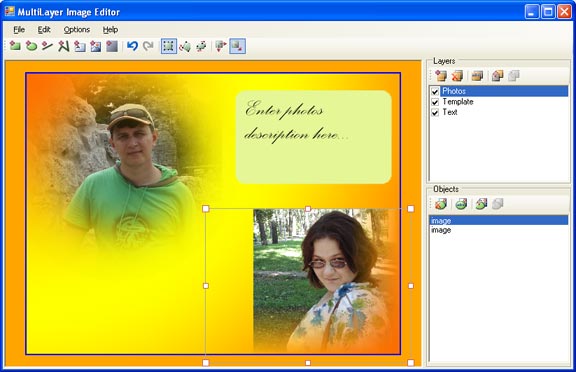The height and width of the screenshot is (372, 576).
Task: Click the greyed-out Redo arrow
Action: click(x=148, y=46)
